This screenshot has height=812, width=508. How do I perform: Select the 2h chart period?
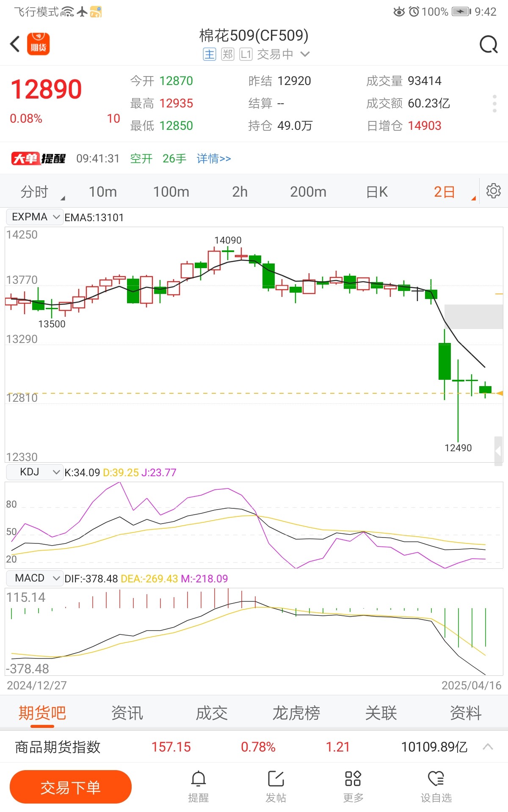tap(240, 192)
